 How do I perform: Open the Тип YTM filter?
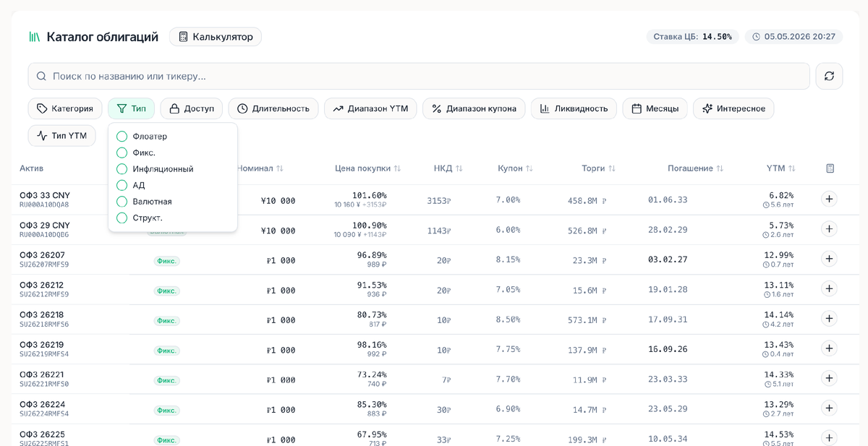pos(61,135)
